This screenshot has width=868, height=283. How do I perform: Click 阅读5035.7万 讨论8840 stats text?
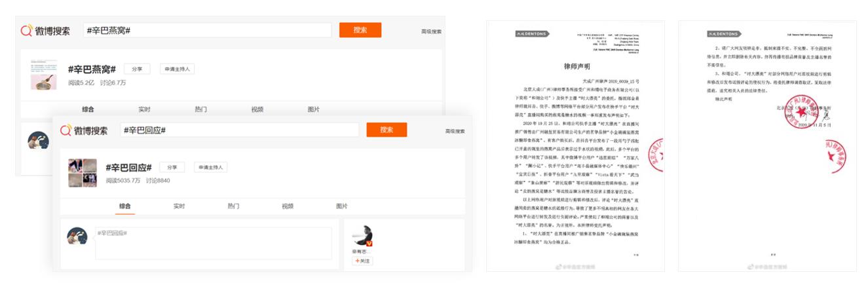click(x=138, y=180)
